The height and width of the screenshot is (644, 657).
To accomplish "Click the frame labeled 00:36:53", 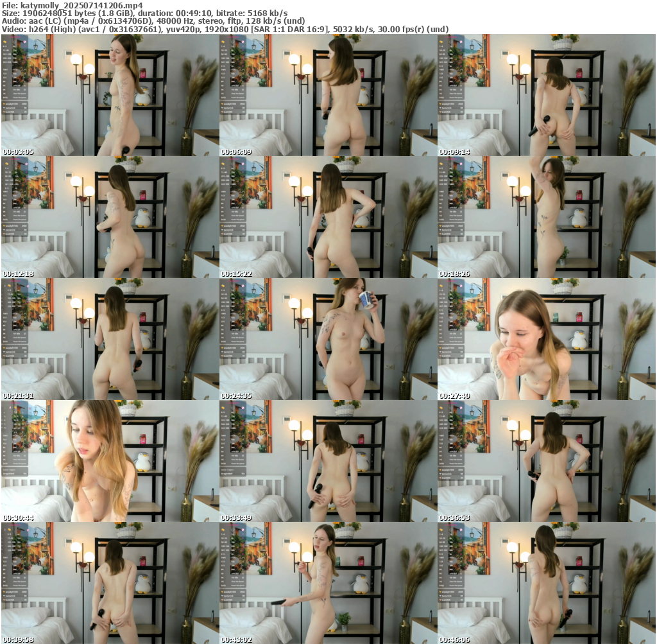I will tap(547, 461).
